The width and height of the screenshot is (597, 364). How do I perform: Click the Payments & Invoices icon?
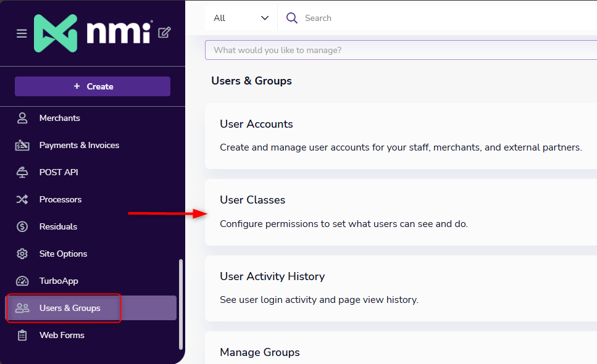click(22, 145)
